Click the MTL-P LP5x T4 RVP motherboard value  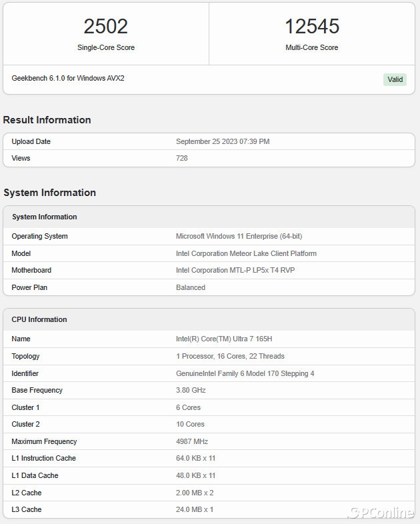pos(237,271)
